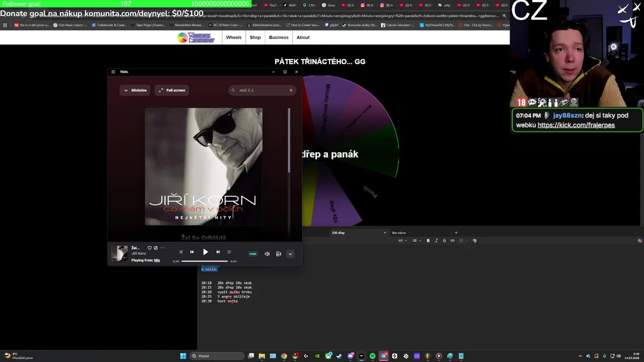
Task: Open TIDAL from the taskbar
Action: (x=361, y=356)
